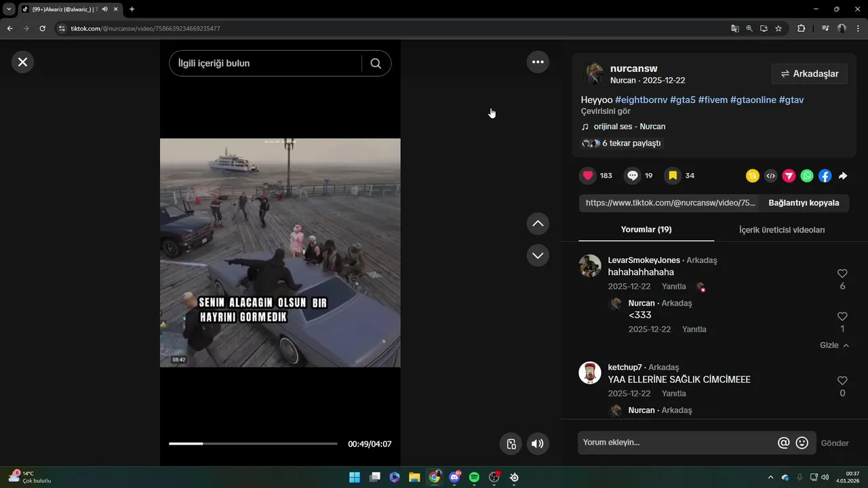Reply to ketchup7's comment via Yanıtla
Screen dimensions: 868x488
(x=674, y=394)
